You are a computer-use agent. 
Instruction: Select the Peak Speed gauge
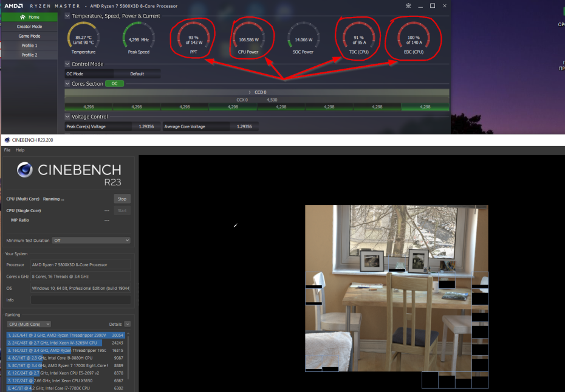(139, 38)
